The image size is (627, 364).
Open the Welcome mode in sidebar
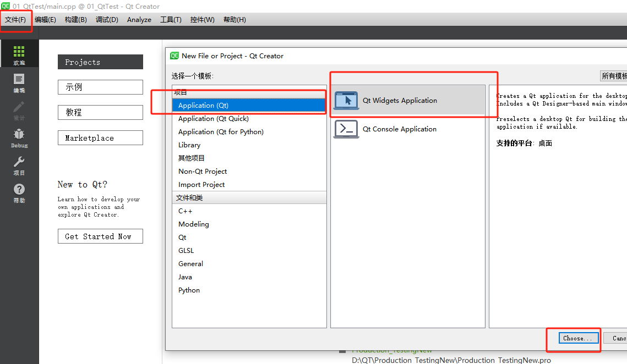(19, 54)
